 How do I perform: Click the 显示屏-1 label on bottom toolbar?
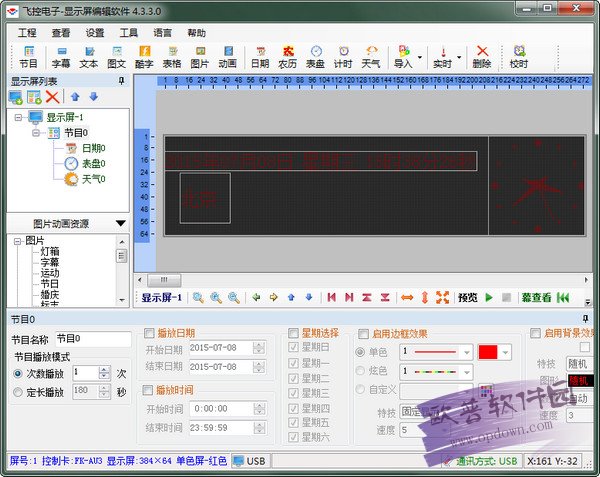pos(161,297)
